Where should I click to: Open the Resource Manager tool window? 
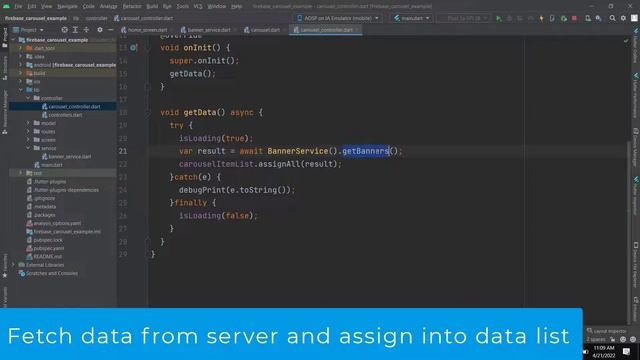click(5, 113)
